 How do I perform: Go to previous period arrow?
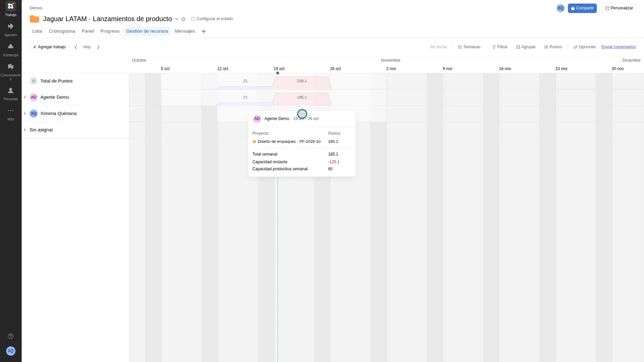[x=76, y=47]
